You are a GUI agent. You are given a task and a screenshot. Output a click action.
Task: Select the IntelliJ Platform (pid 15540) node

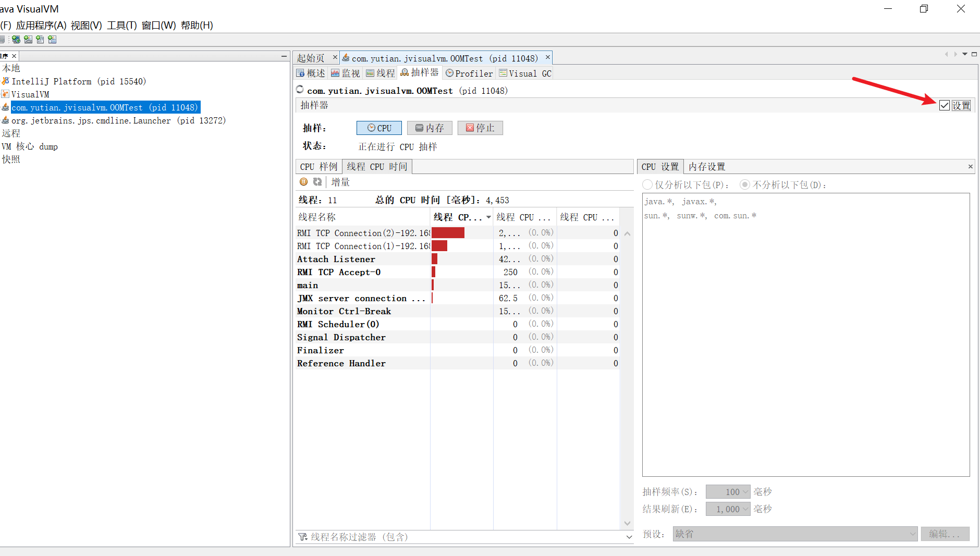[x=78, y=81]
